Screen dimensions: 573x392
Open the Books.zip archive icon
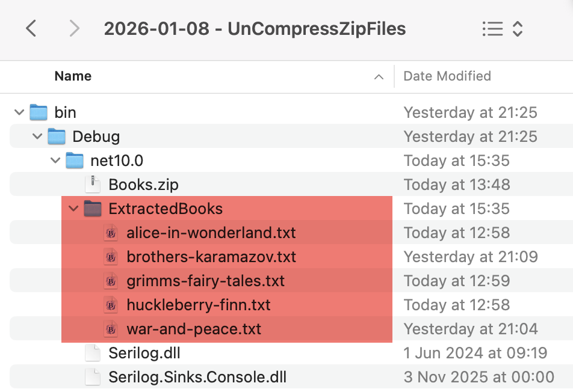point(92,184)
